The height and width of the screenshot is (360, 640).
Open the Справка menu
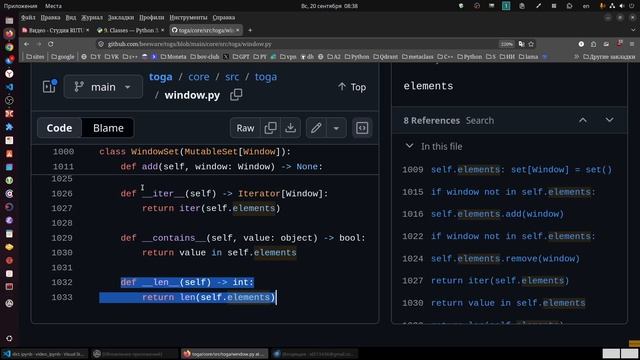coord(224,18)
